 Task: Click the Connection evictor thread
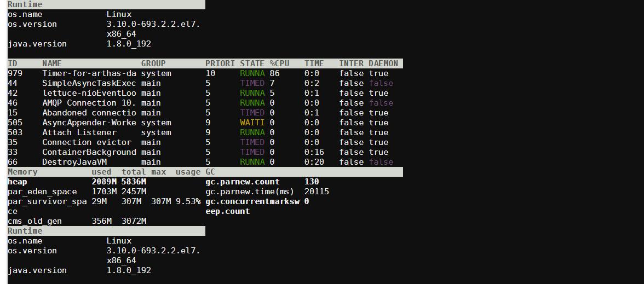coord(87,142)
